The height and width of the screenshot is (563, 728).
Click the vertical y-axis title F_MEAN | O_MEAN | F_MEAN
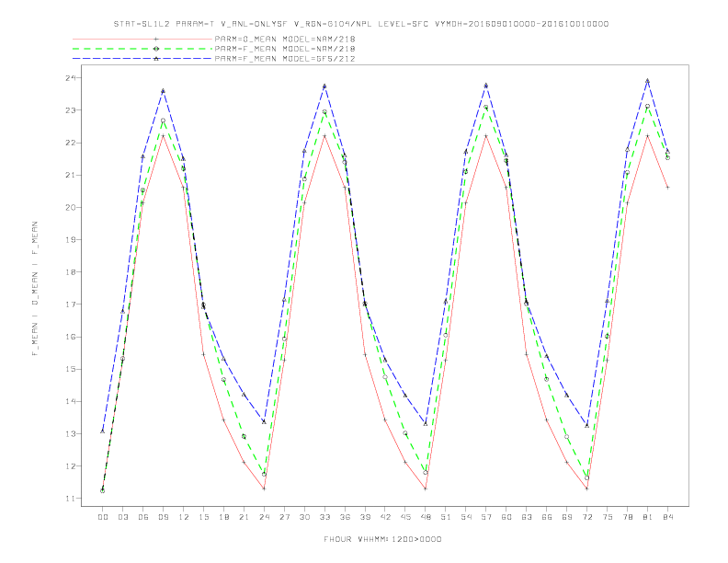[x=35, y=289]
